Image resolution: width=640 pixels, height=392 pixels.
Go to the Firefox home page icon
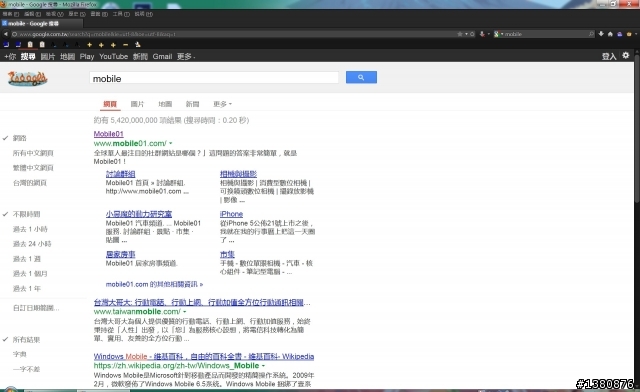coord(610,34)
